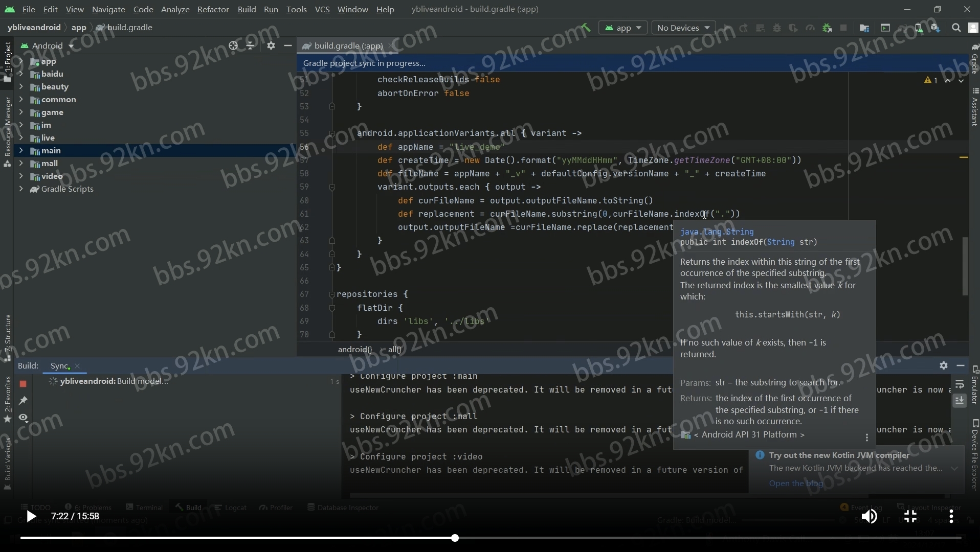The height and width of the screenshot is (552, 980).
Task: Expand the Kotlin JVM compiler notification
Action: (954, 468)
